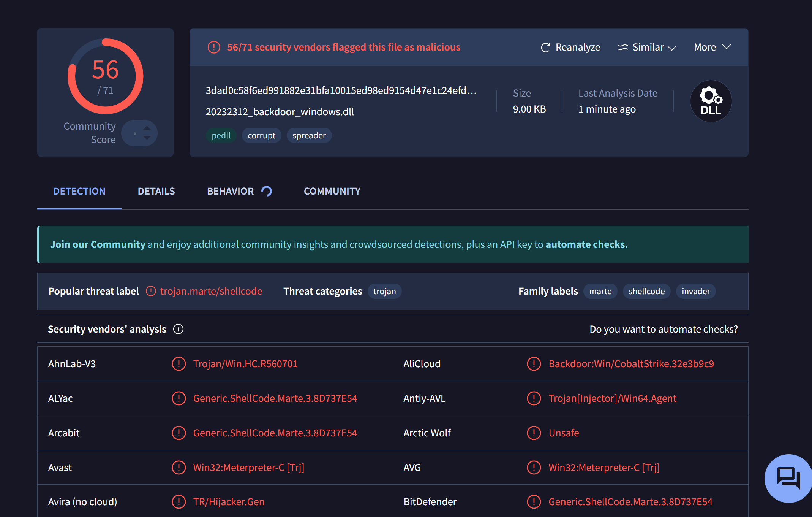812x517 pixels.
Task: Upvote the community score arrow
Action: (x=147, y=128)
